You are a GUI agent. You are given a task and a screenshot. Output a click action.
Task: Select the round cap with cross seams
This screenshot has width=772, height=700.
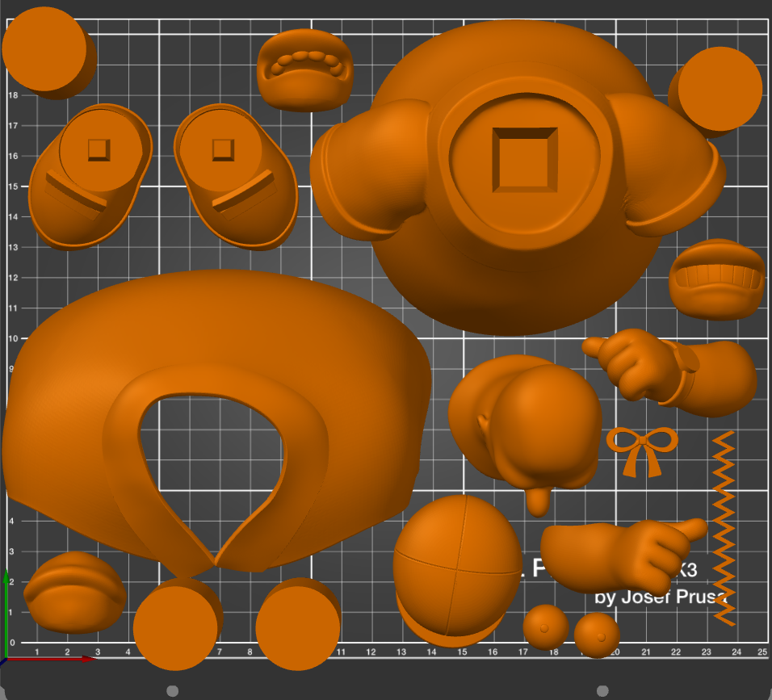click(x=457, y=571)
